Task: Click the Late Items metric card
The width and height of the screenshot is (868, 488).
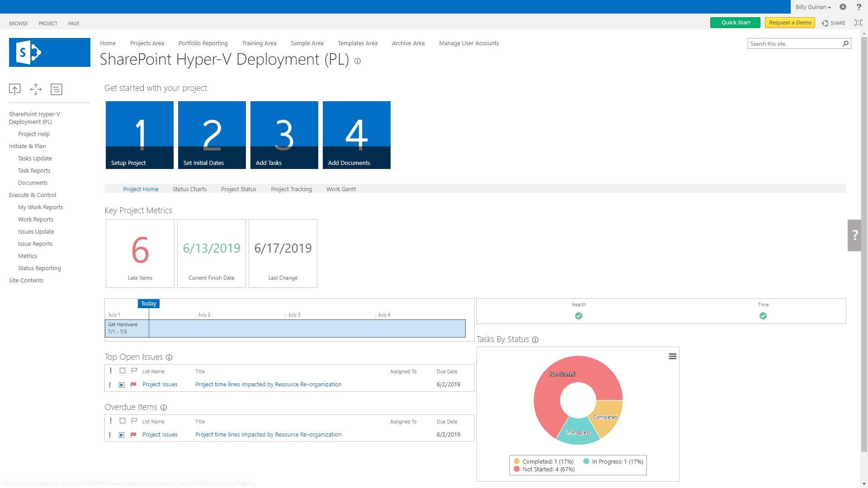Action: tap(140, 253)
